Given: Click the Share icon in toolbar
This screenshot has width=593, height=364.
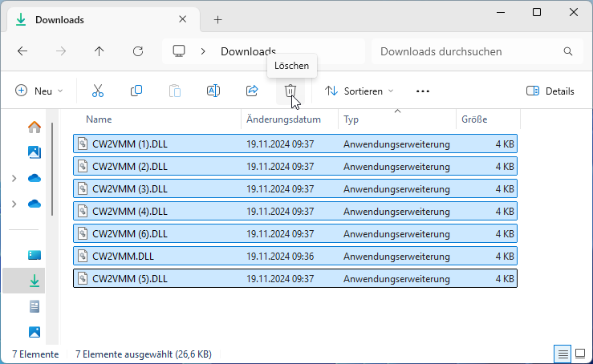Looking at the screenshot, I should click(252, 91).
